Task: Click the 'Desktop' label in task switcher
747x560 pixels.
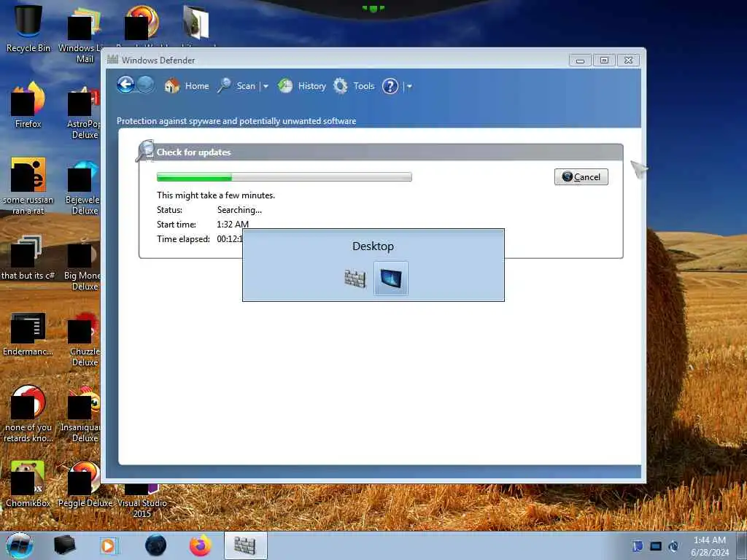Action: [x=373, y=246]
